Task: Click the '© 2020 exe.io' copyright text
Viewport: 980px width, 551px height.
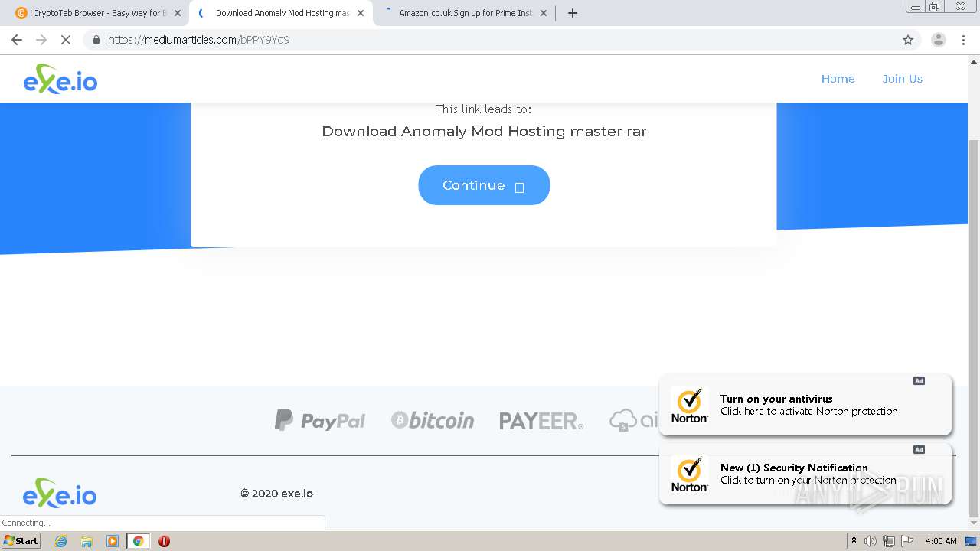Action: point(276,494)
